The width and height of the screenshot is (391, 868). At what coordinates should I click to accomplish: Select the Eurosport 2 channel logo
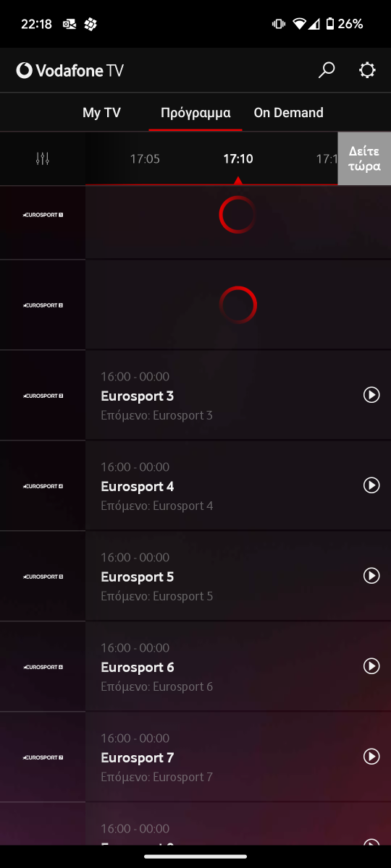[x=43, y=305]
